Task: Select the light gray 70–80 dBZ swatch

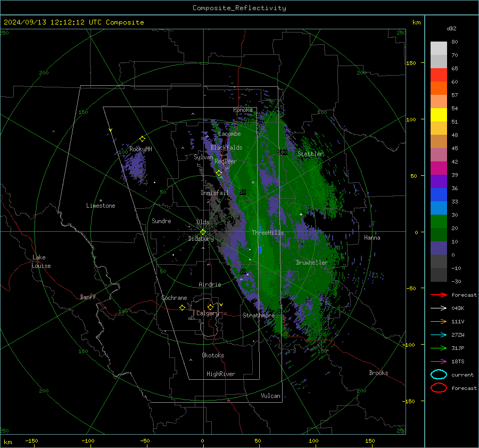Action: (x=439, y=48)
